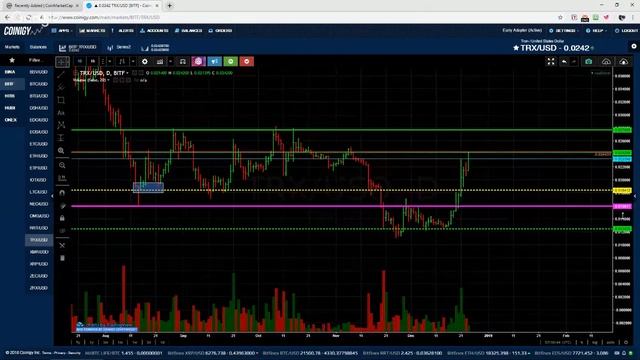Select the BTC/USD market row
This screenshot has width=640, height=360.
click(x=39, y=84)
